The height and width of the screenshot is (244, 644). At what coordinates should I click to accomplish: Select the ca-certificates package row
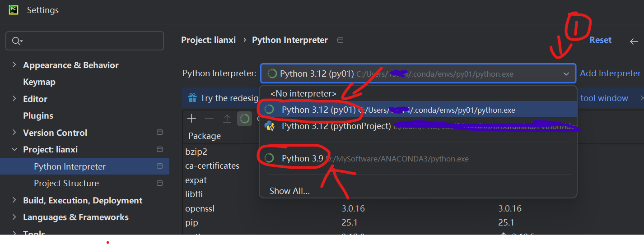click(212, 166)
